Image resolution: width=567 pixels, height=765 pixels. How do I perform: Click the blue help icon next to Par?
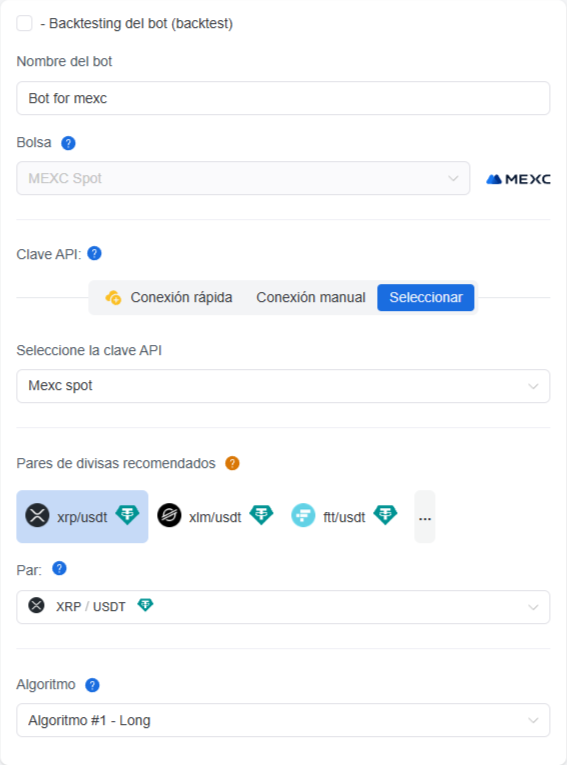click(59, 569)
